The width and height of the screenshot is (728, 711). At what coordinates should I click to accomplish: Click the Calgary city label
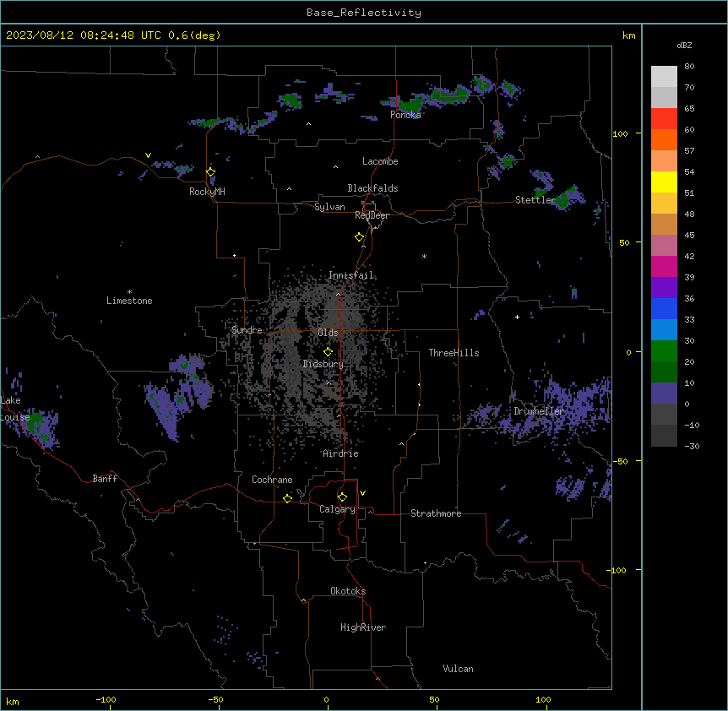point(337,509)
